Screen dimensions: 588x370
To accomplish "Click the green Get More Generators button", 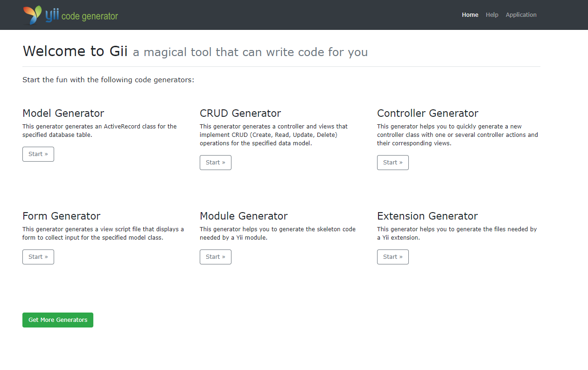I will (58, 320).
